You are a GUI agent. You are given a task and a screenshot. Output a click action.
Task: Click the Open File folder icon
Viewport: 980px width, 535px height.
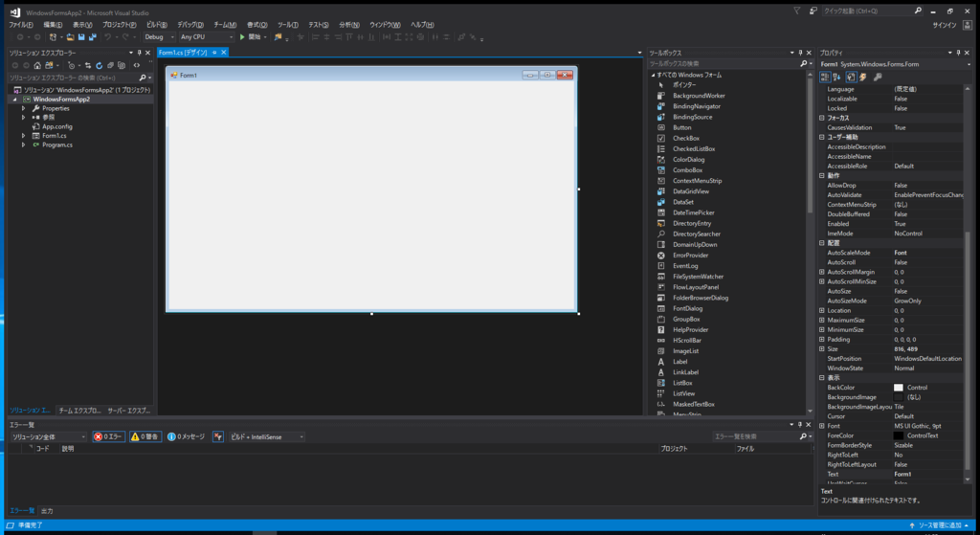pos(71,37)
